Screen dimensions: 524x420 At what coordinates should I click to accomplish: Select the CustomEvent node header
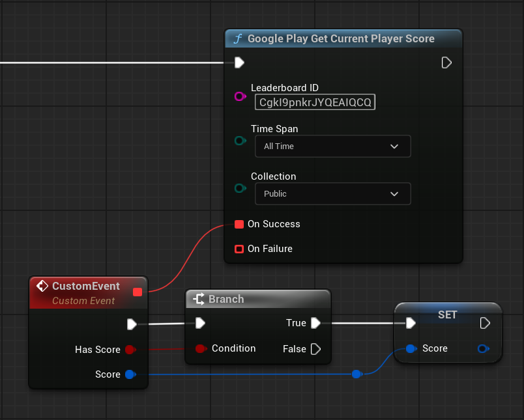[x=85, y=287]
